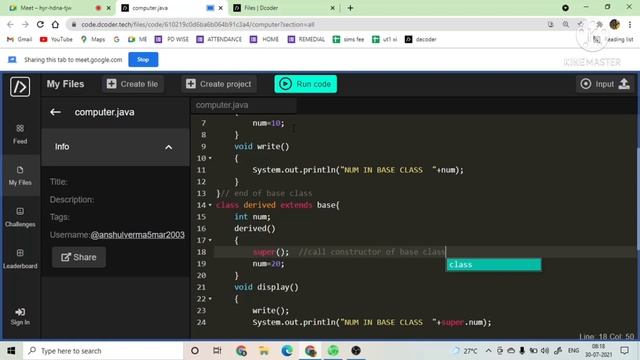This screenshot has height=360, width=640.
Task: Open the Challenges sidebar section
Action: point(20,217)
